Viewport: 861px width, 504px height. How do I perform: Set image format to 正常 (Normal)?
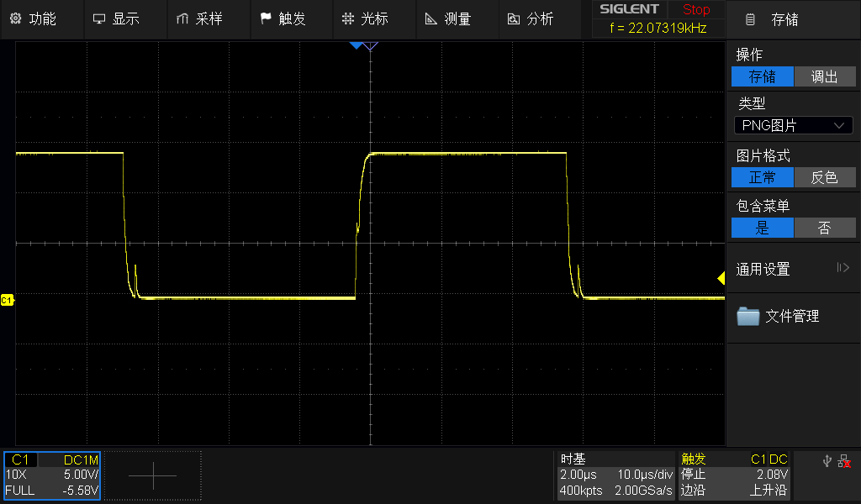click(762, 178)
